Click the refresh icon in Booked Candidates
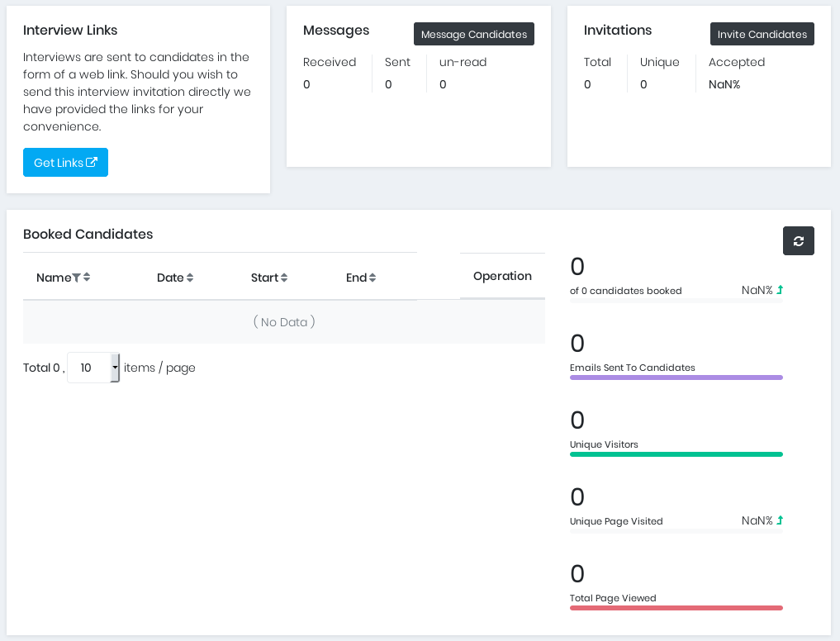The image size is (840, 641). (798, 241)
